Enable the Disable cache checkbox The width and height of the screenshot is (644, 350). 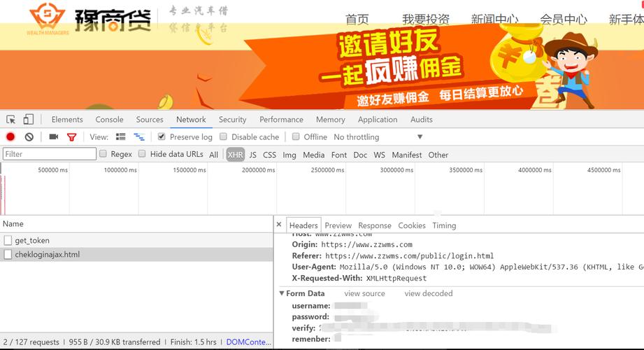224,136
